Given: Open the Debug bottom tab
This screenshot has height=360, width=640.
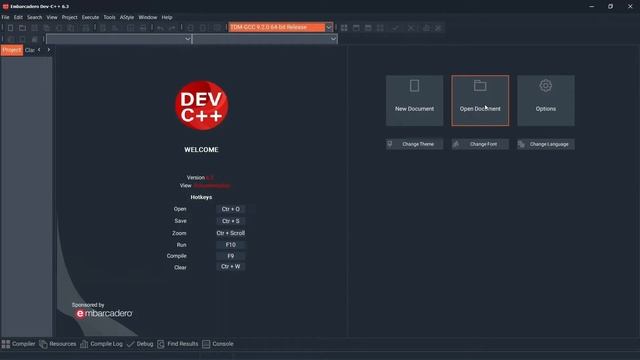Looking at the screenshot, I should 140,344.
